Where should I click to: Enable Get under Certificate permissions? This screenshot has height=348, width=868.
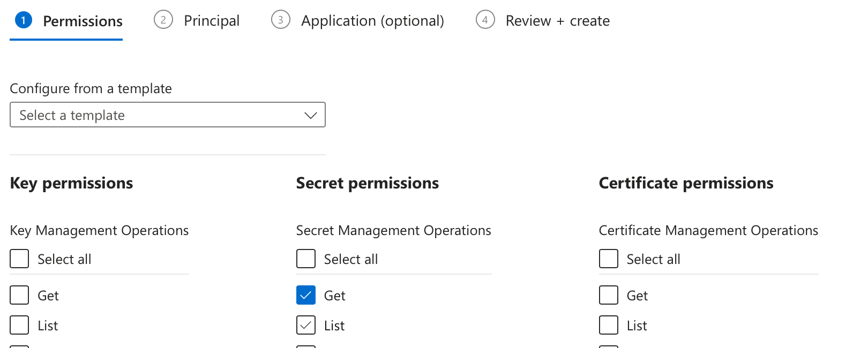[609, 296]
